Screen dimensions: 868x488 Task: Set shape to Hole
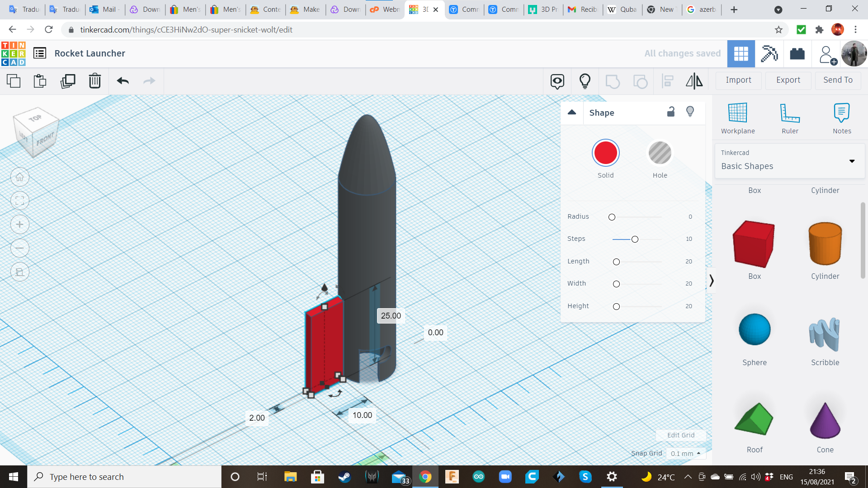660,153
